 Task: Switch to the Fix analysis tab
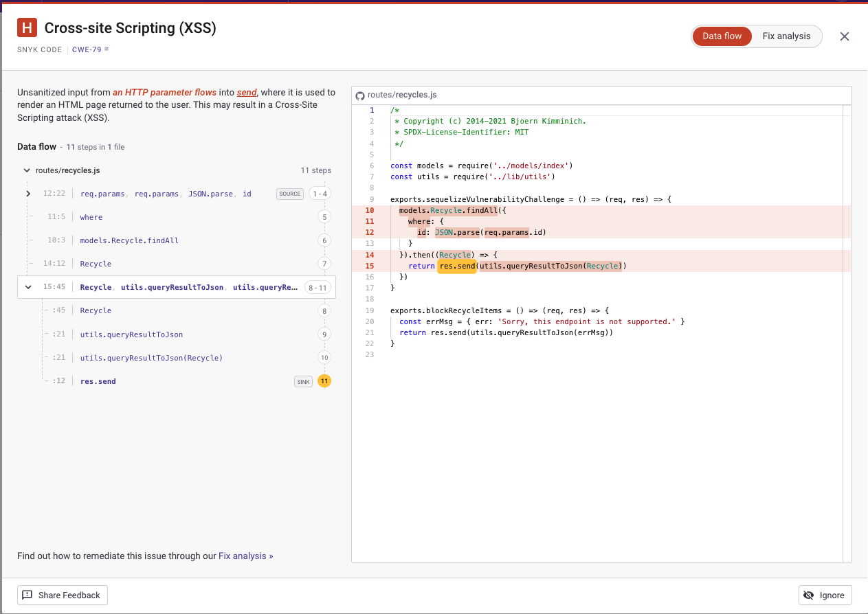(x=786, y=36)
